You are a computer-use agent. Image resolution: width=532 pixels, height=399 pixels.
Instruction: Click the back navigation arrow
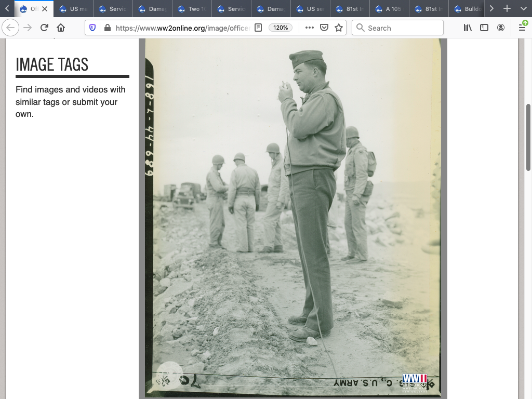(x=10, y=28)
